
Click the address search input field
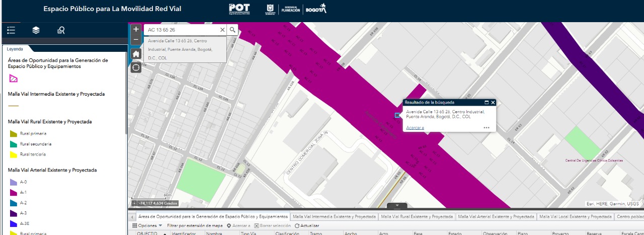click(182, 30)
